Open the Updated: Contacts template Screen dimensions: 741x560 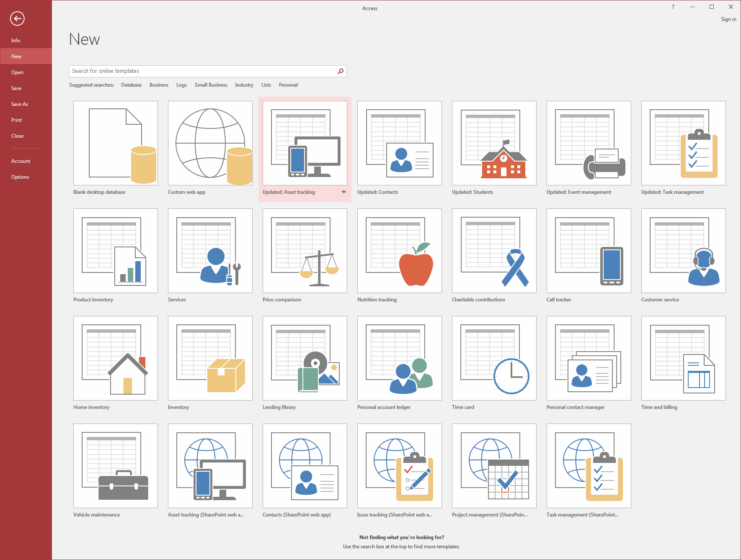click(x=399, y=143)
